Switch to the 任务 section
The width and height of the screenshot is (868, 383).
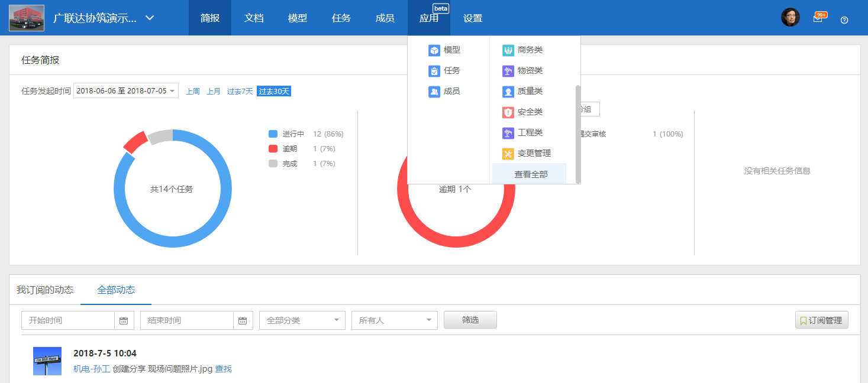[341, 18]
